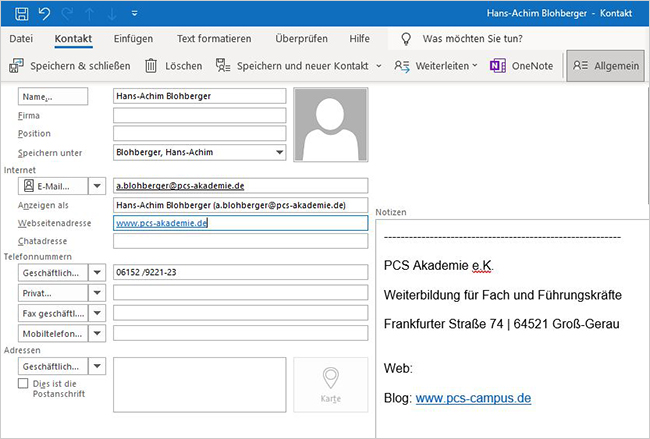Image resolution: width=650 pixels, height=439 pixels.
Task: Click the Mobiltelefon... button
Action: pos(53,334)
